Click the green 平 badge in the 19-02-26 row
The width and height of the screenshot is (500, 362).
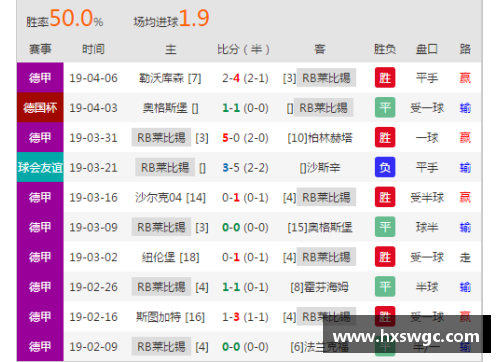[x=385, y=287]
